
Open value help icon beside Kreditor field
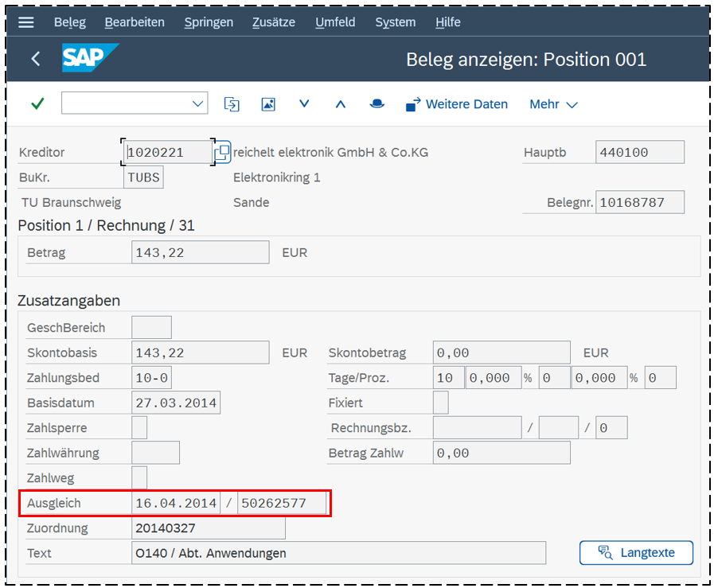coord(222,152)
